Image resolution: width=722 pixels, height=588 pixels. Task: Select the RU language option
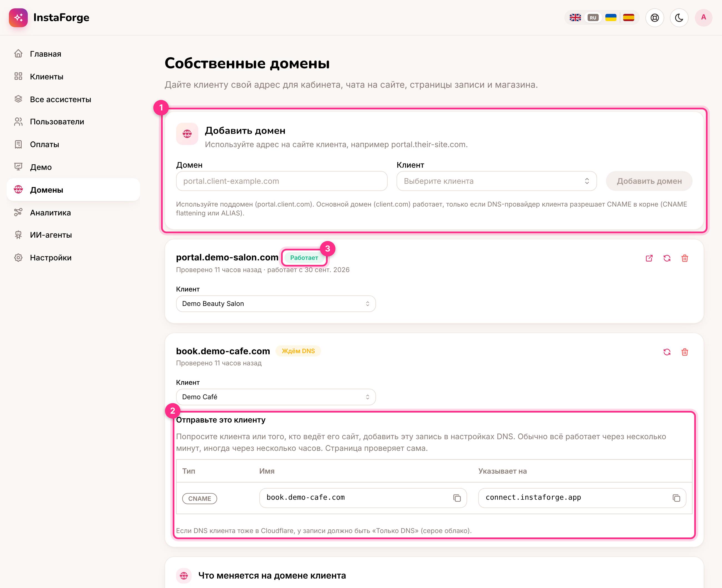[x=593, y=17]
